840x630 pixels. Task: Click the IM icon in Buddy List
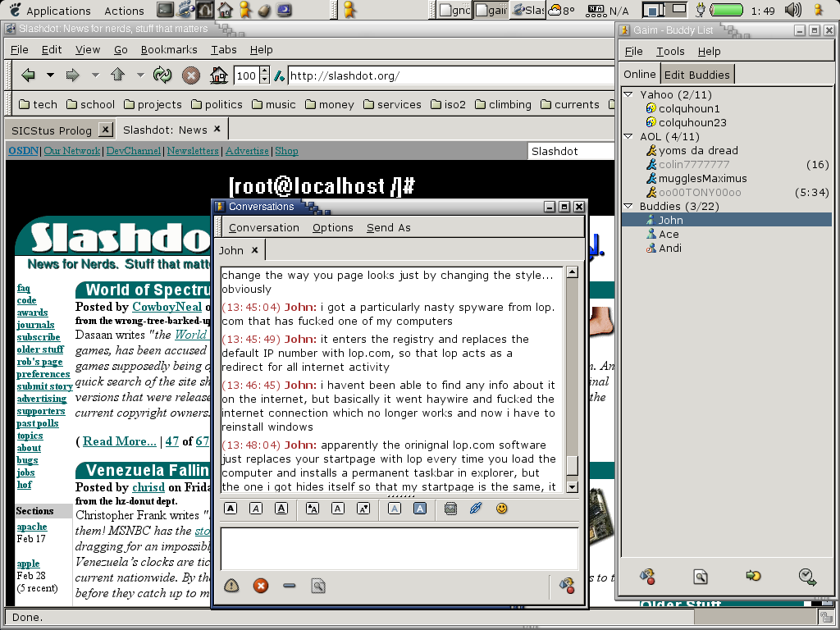coord(647,577)
